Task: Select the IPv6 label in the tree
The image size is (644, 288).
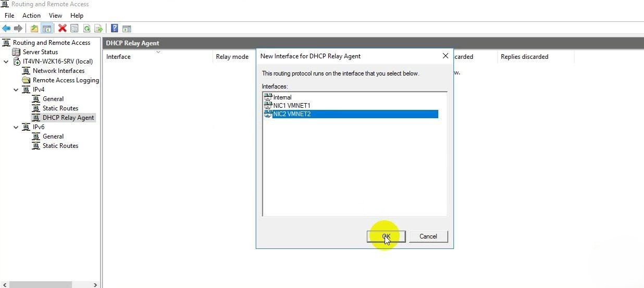Action: (x=39, y=127)
